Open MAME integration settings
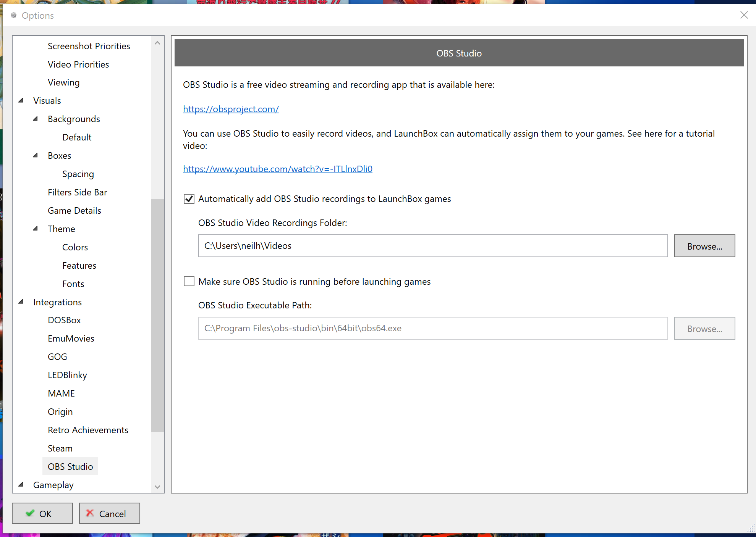This screenshot has width=756, height=537. 61,393
